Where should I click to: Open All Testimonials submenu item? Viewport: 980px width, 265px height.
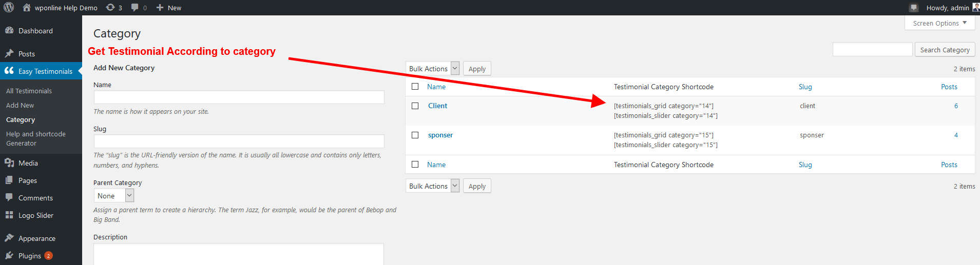tap(29, 91)
